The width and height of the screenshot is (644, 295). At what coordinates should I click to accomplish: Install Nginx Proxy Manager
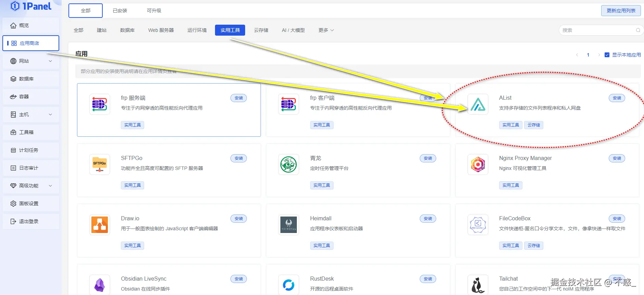pyautogui.click(x=617, y=158)
